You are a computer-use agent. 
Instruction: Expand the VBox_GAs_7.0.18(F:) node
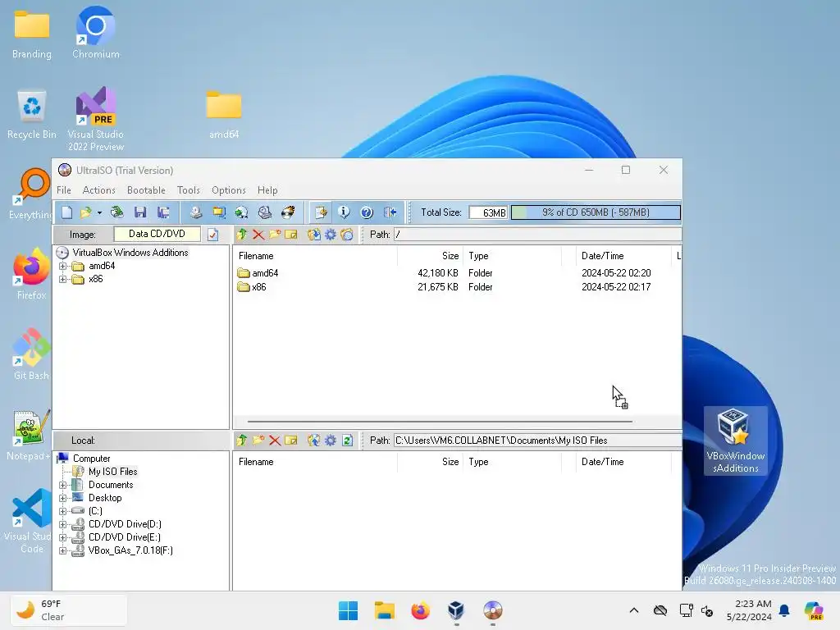coord(62,550)
